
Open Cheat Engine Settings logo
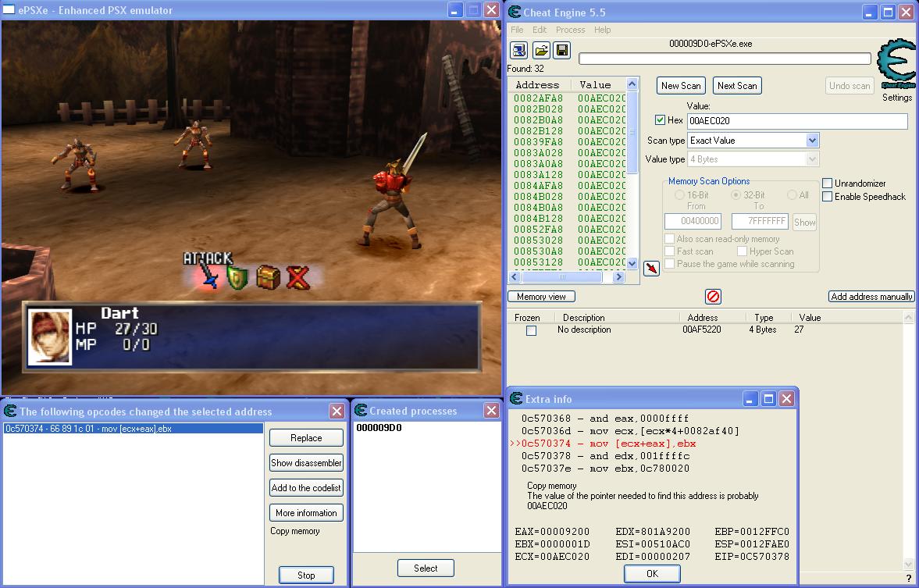[x=896, y=63]
